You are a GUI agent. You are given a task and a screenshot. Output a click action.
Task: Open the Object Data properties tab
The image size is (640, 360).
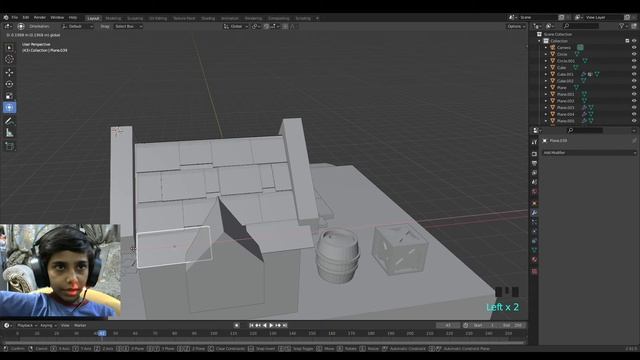coord(534,250)
